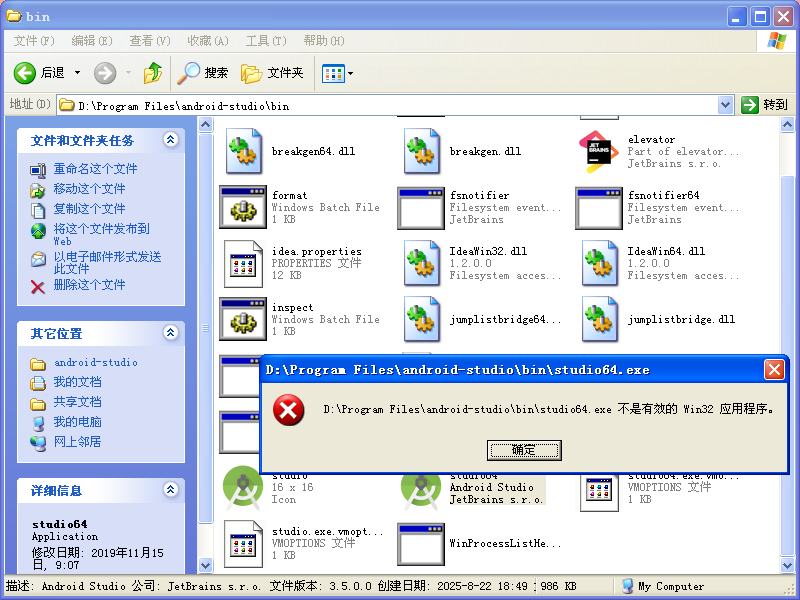Toggle the 文件夹 folders pane button
800x600 pixels.
coord(272,73)
